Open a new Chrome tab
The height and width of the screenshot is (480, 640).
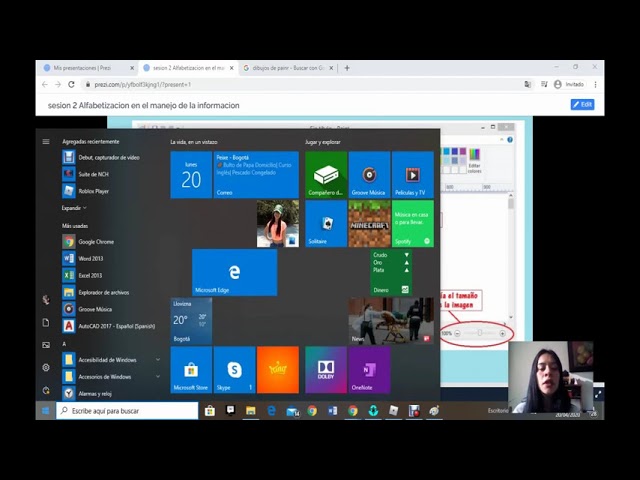tap(347, 68)
